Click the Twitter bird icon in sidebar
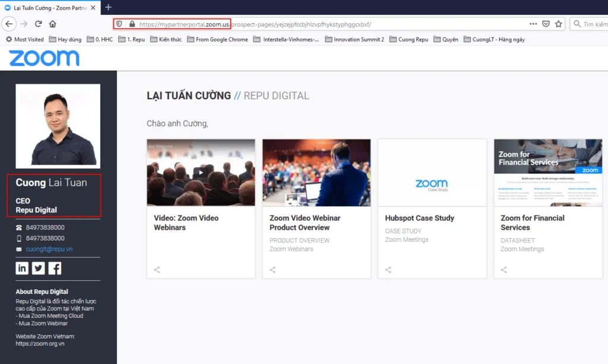This screenshot has width=608, height=364. pos(38,268)
